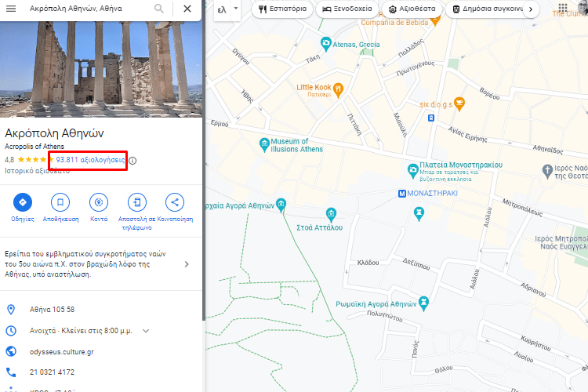588x392 pixels.
Task: Click the Museum of Illusions Athens marker
Action: point(264,144)
